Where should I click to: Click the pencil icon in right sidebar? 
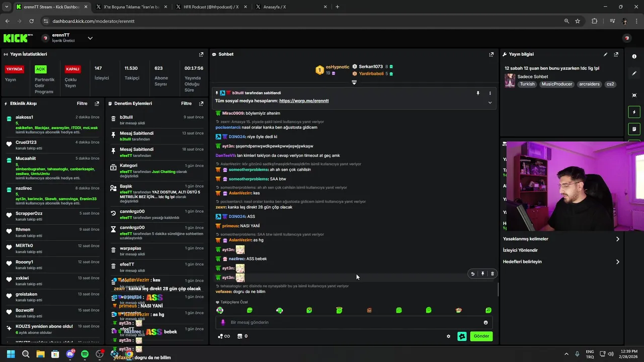coord(634,73)
